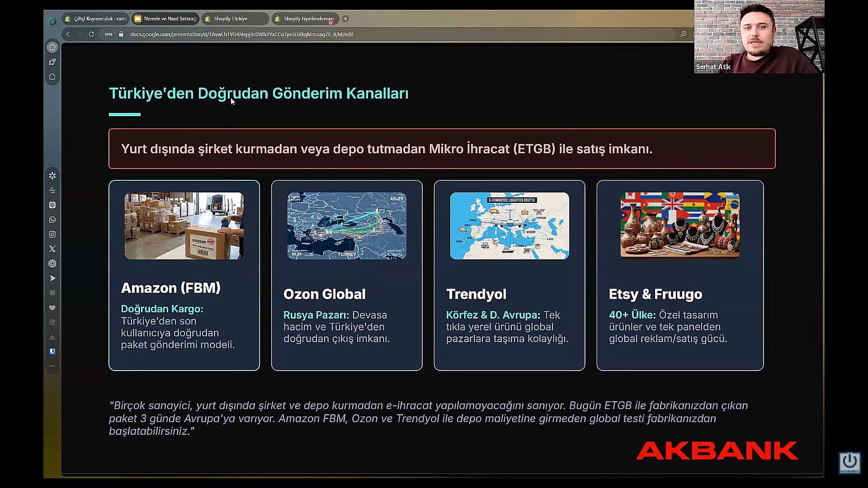Viewport: 868px width, 488px height.
Task: Click the docs.google.com address bar
Action: (242, 34)
